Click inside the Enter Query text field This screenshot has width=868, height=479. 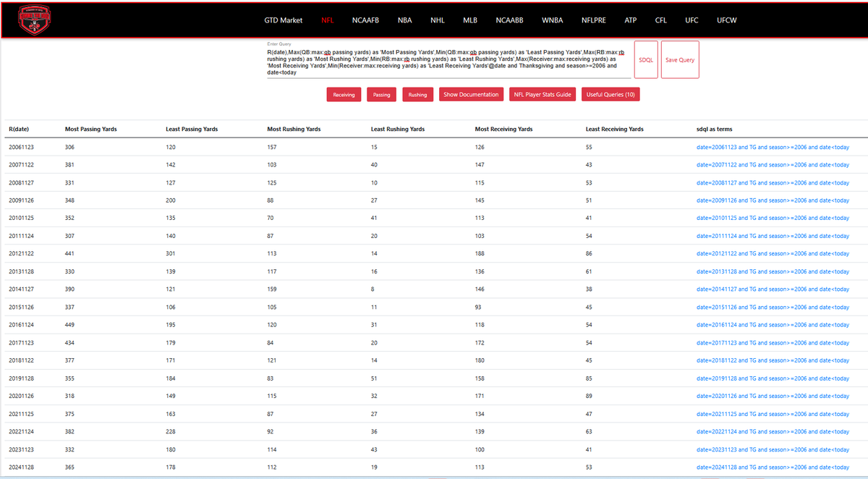click(448, 62)
